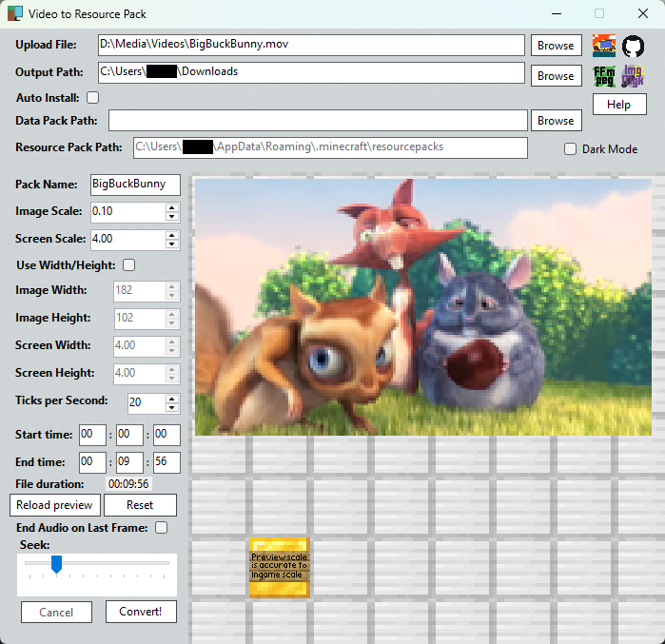
Task: Increase Image Scale with up arrow
Action: pos(172,207)
